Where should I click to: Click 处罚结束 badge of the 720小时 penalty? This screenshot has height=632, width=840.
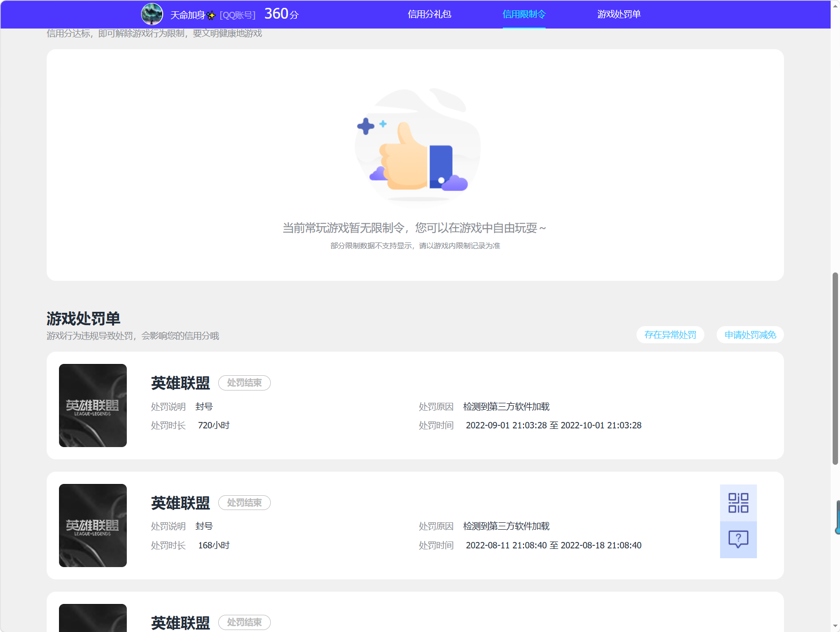(x=244, y=383)
